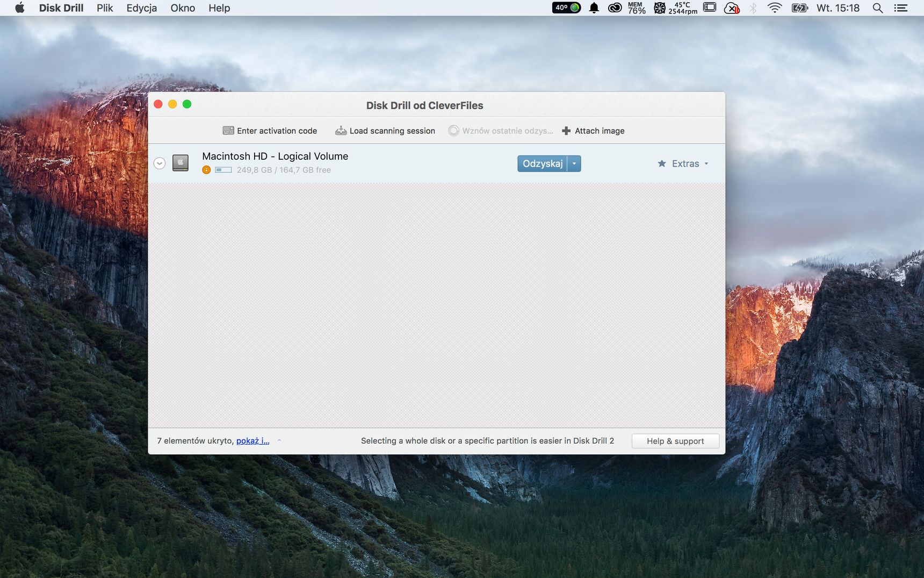Open the Extras dropdown menu

pyautogui.click(x=683, y=163)
